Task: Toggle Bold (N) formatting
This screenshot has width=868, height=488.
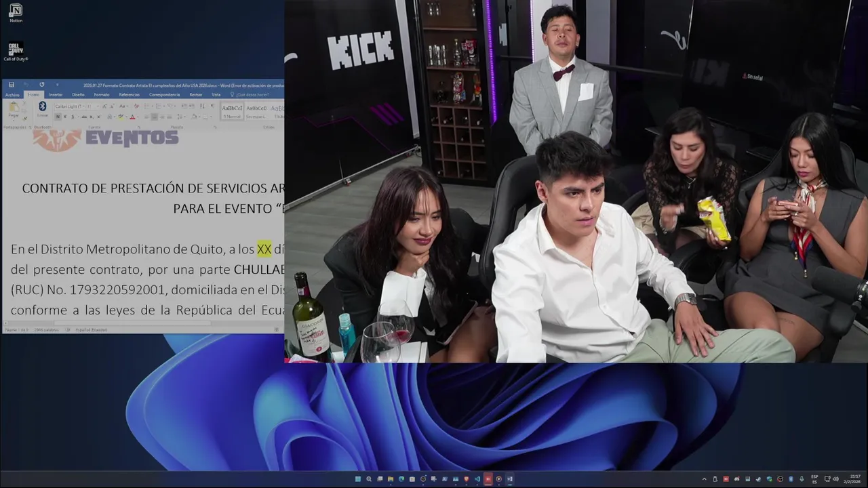Action: [58, 117]
